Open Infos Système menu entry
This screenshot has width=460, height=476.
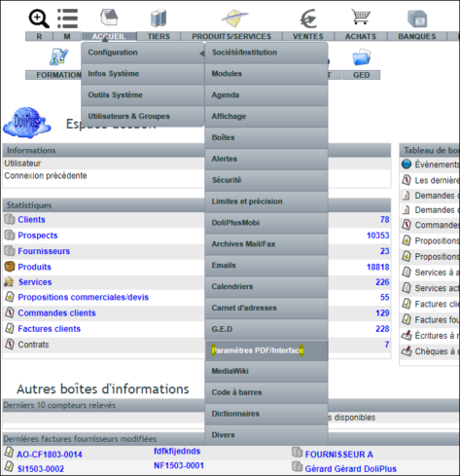click(x=143, y=74)
